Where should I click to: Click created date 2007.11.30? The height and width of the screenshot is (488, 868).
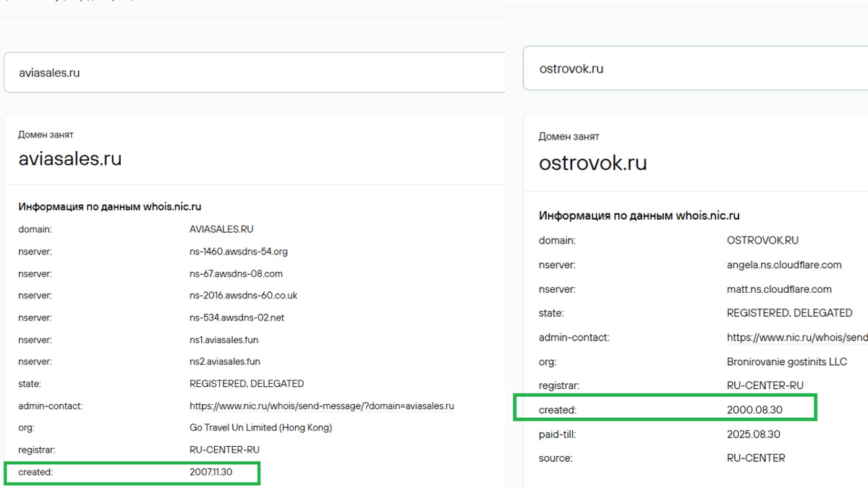(213, 472)
